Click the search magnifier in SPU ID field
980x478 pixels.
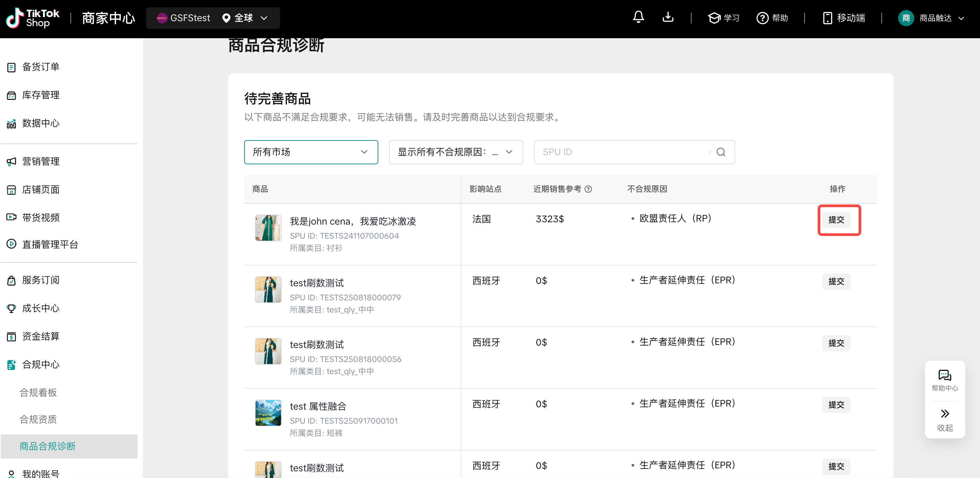pos(720,152)
